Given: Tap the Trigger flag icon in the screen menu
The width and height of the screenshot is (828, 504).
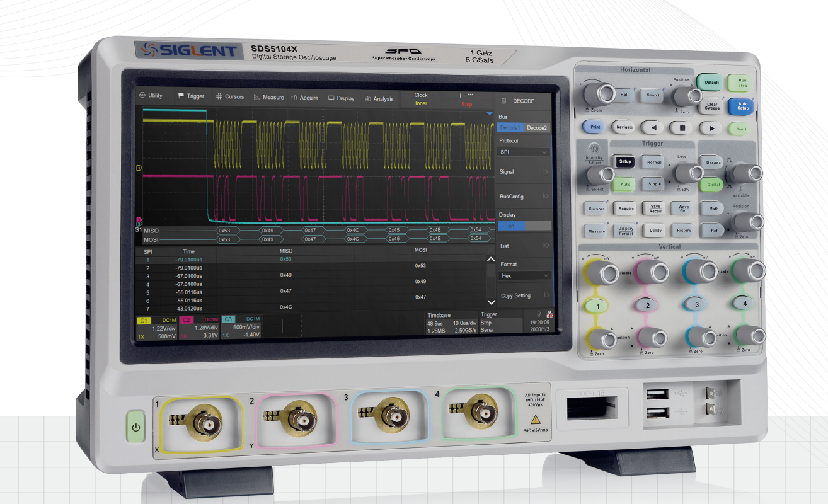Looking at the screenshot, I should [x=181, y=96].
